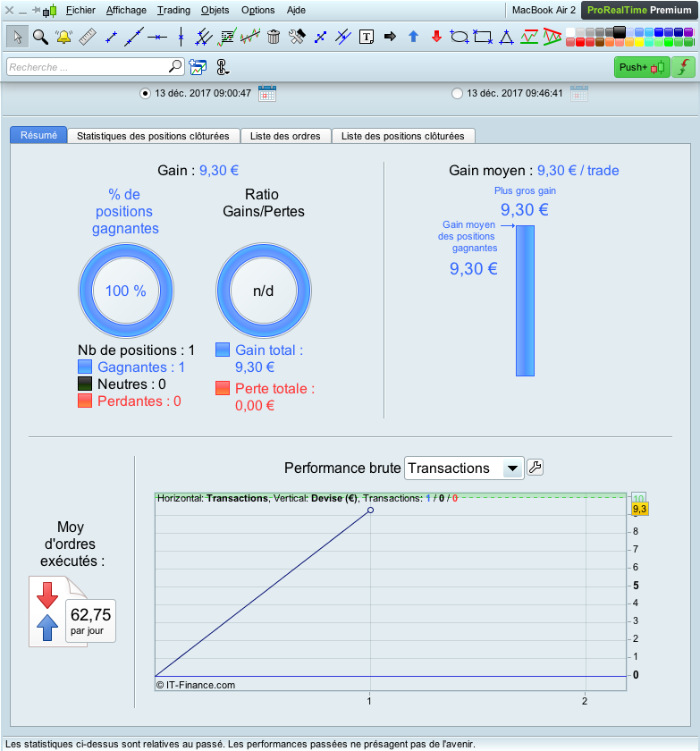Select the arrow cursor tool
Image resolution: width=700 pixels, height=751 pixels.
18,37
